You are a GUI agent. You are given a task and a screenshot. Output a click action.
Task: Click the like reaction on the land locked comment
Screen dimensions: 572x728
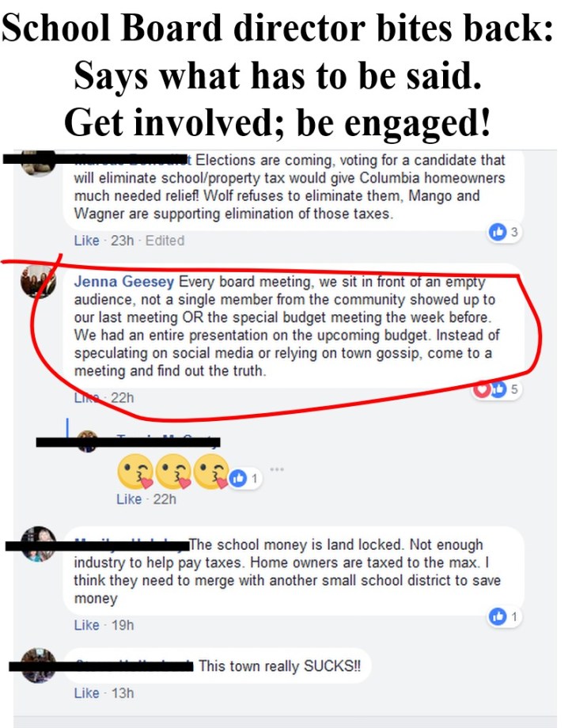[x=498, y=616]
